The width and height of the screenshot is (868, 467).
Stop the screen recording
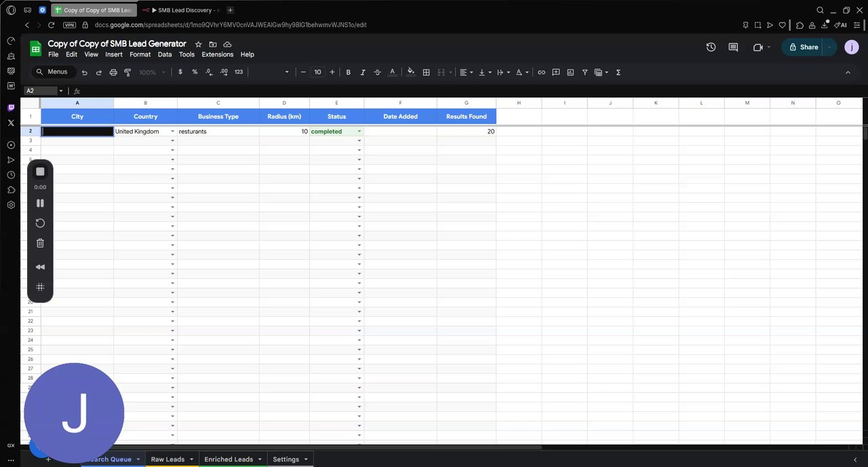point(40,172)
